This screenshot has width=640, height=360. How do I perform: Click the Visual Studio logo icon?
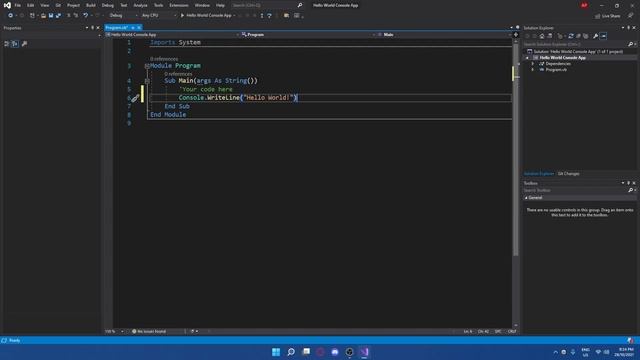(x=7, y=5)
